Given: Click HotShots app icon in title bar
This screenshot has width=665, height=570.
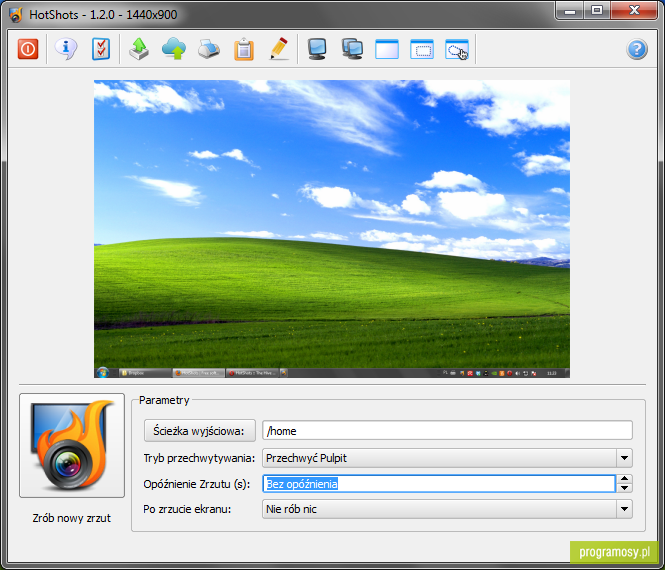Looking at the screenshot, I should 16,15.
